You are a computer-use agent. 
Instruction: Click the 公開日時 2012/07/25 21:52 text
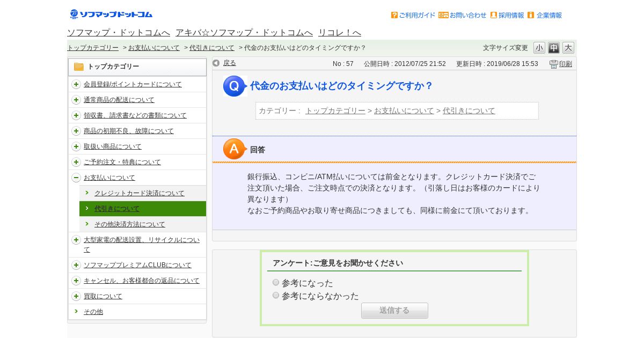(x=405, y=64)
